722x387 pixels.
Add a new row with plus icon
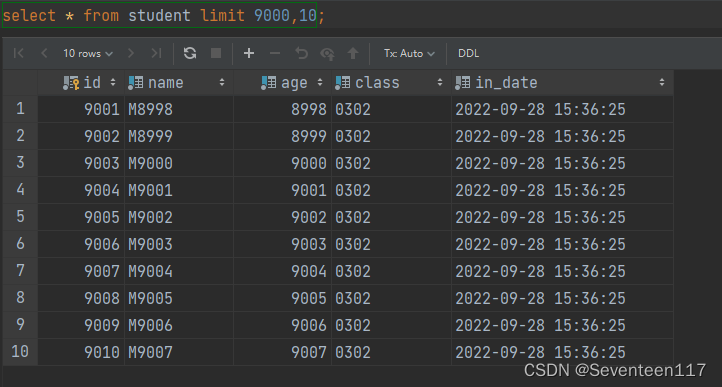249,53
